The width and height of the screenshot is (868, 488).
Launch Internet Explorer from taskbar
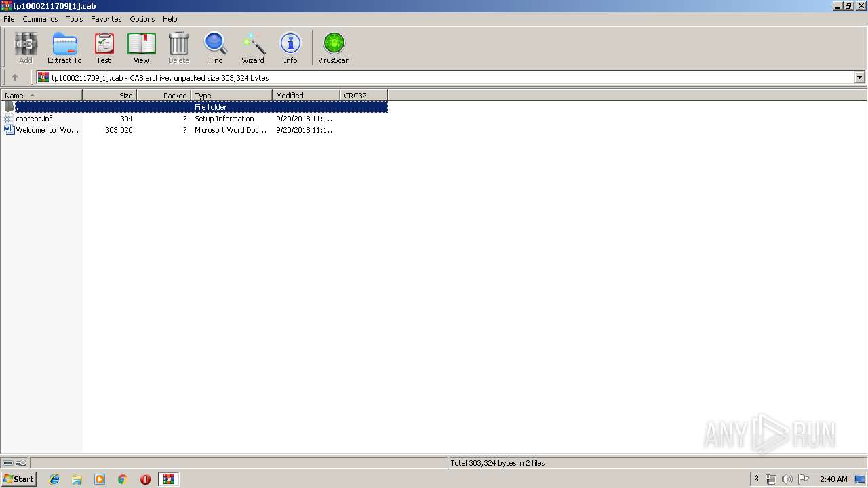(54, 479)
